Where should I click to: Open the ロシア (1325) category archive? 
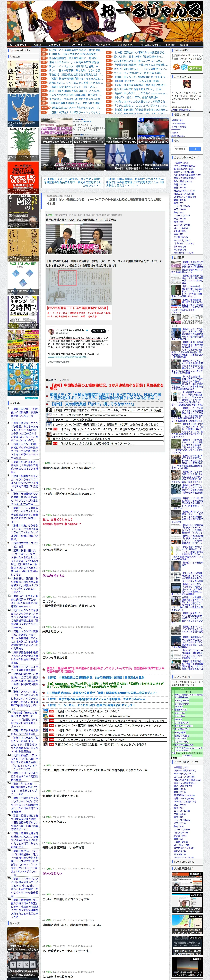coord(181,228)
